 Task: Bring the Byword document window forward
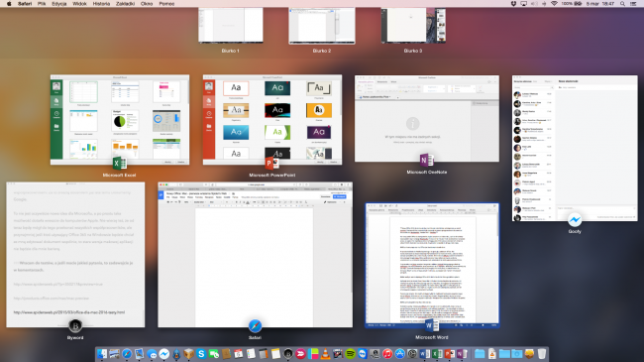coord(75,255)
